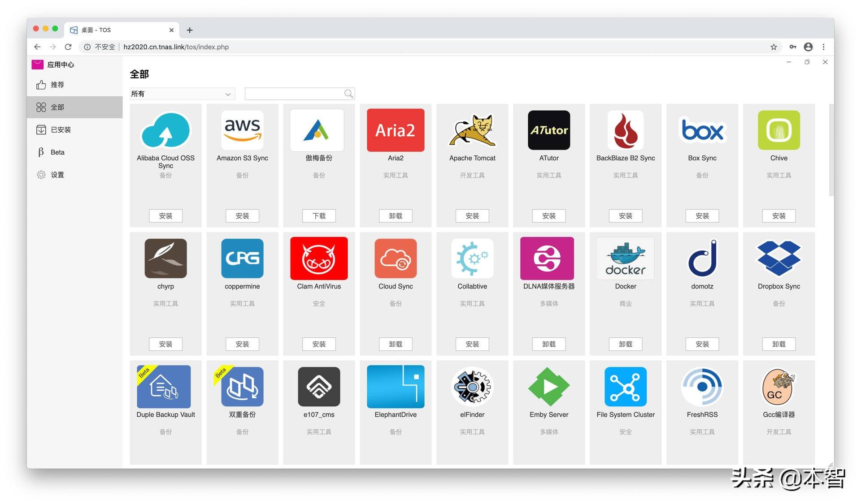The image size is (861, 504).
Task: Click the Dropbox Sync icon
Action: [x=778, y=258]
